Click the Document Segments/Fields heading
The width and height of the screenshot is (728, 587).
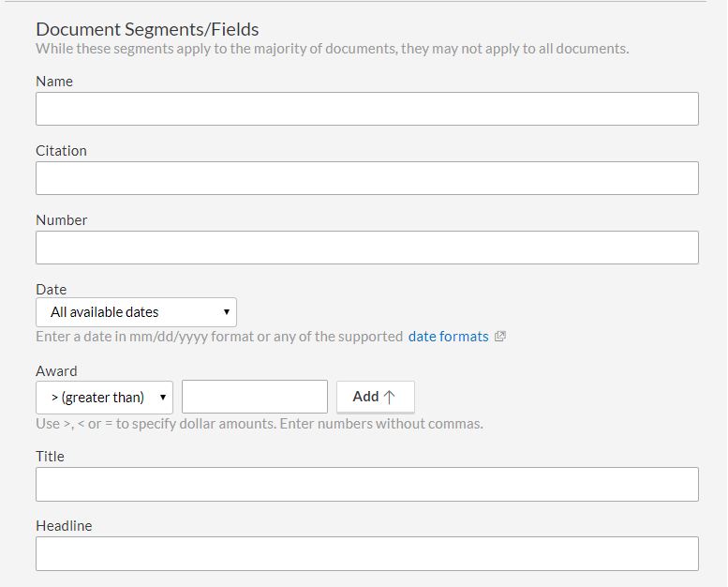click(147, 29)
